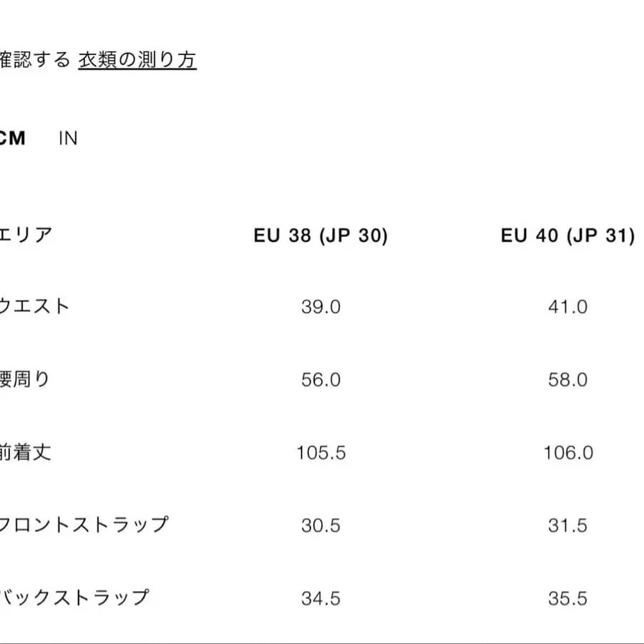Switch measurement units to IN
644x644 pixels.
(69, 138)
